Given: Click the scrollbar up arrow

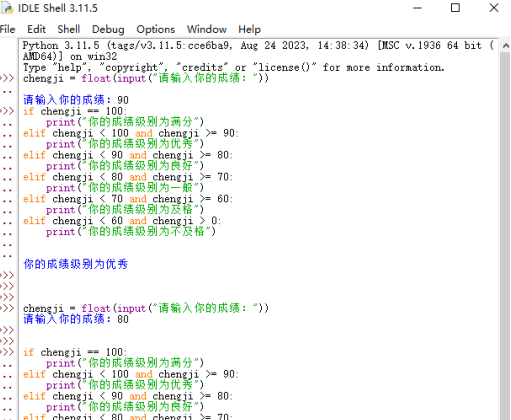Looking at the screenshot, I should pyautogui.click(x=505, y=46).
